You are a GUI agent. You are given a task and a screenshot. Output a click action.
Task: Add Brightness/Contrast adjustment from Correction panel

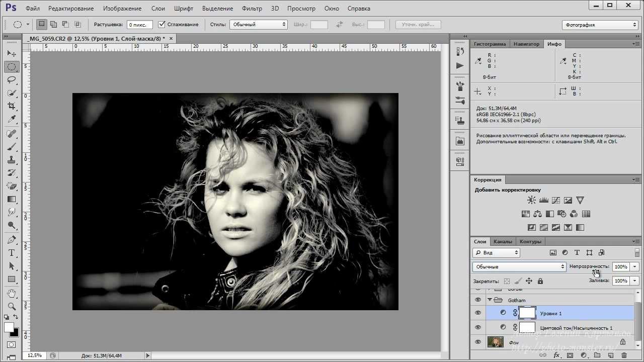[532, 200]
